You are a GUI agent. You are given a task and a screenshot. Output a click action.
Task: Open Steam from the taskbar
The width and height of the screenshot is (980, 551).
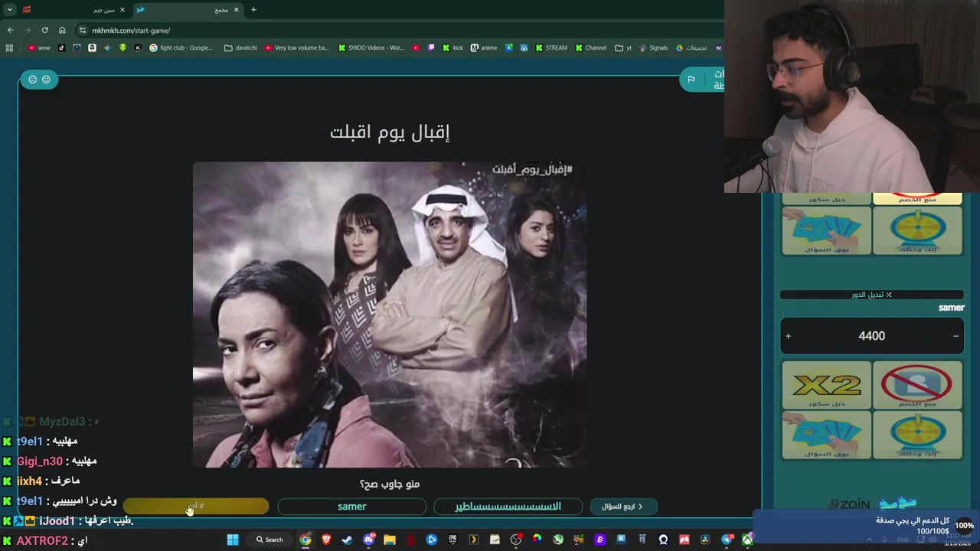tap(348, 540)
